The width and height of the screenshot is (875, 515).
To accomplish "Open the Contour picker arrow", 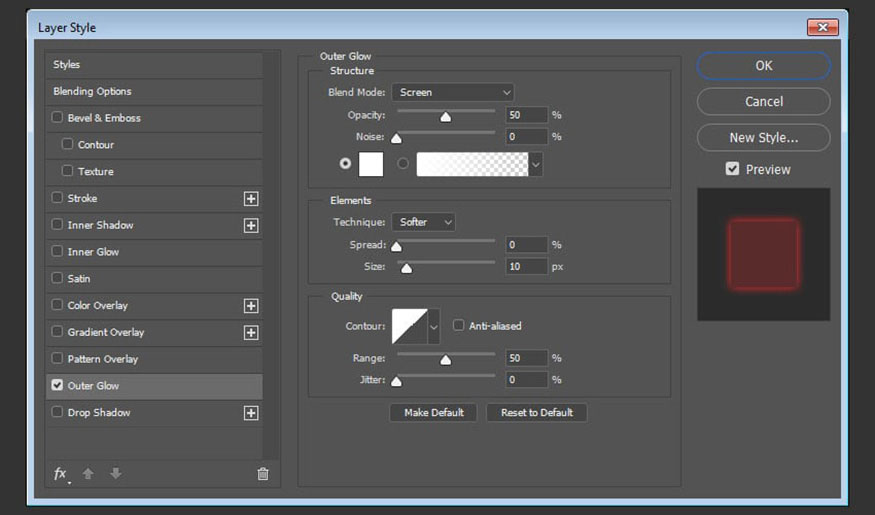I will [x=434, y=326].
